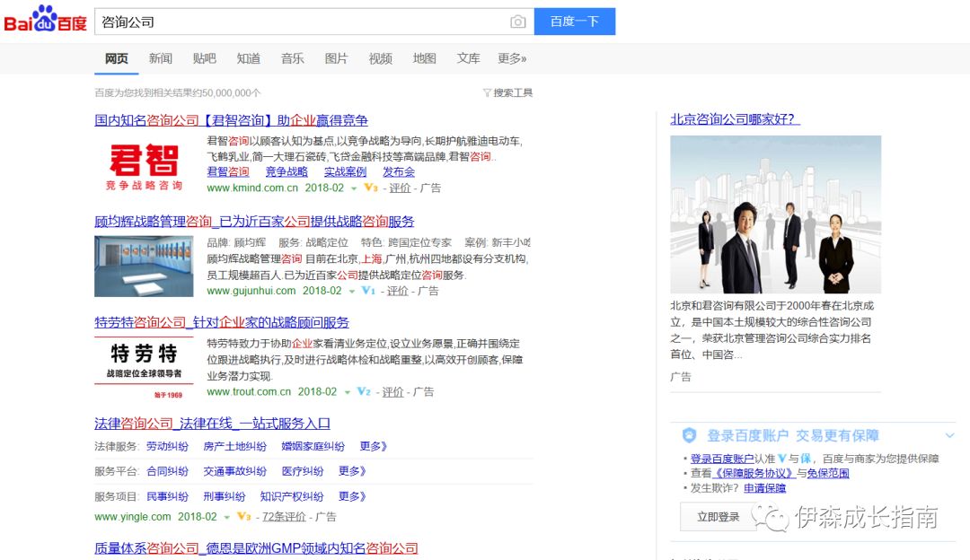Click the business people ad image
The height and width of the screenshot is (560, 970).
tap(776, 214)
